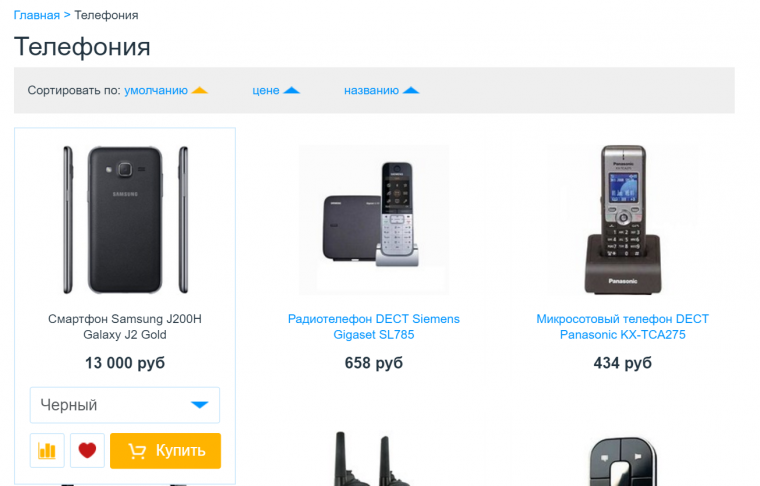Open Микросотовый телефон DECT Panasonic KX-TCA275 link
Viewport: 760px width, 486px height.
(x=622, y=327)
